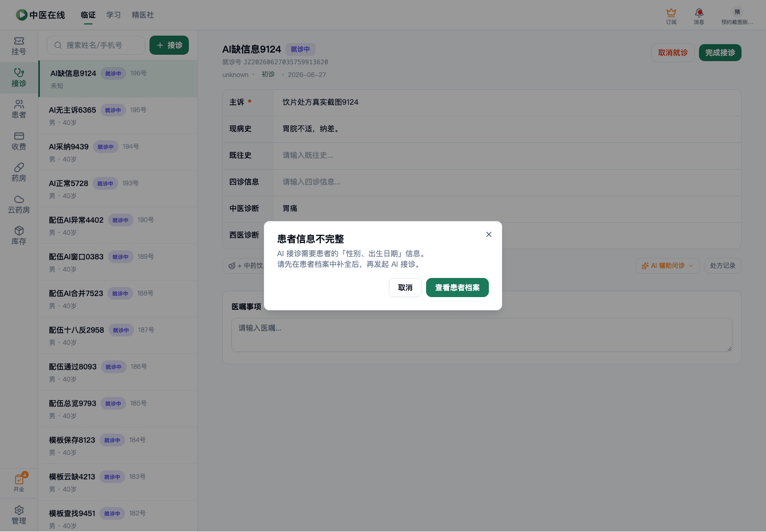Click the 医嘱 textarea
The width and height of the screenshot is (766, 532).
coord(482,335)
